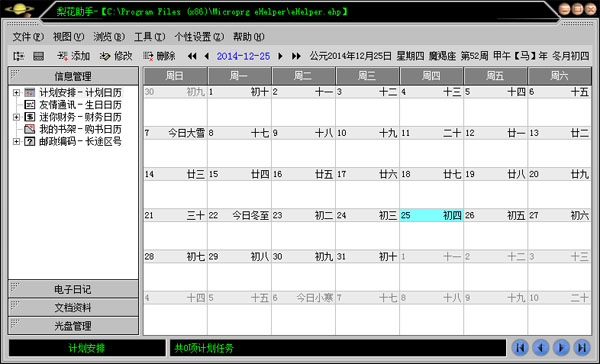Click the 添加 (Add) toolbar button
The width and height of the screenshot is (600, 364).
73,56
